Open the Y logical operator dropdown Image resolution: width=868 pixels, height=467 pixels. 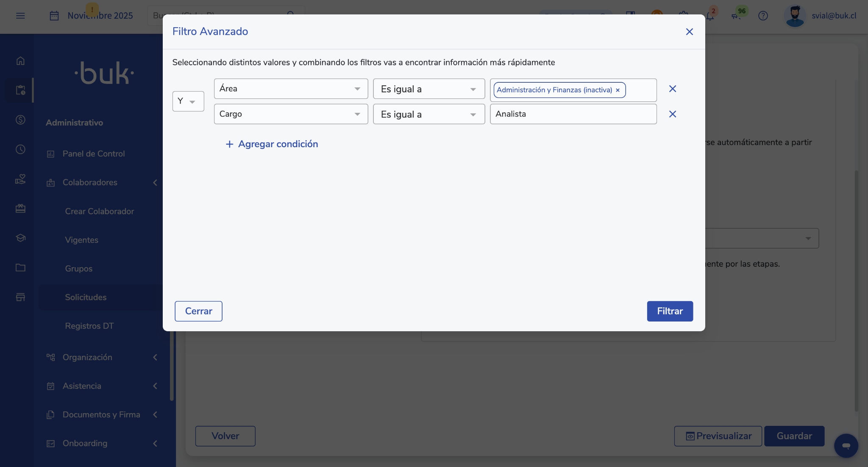tap(188, 101)
